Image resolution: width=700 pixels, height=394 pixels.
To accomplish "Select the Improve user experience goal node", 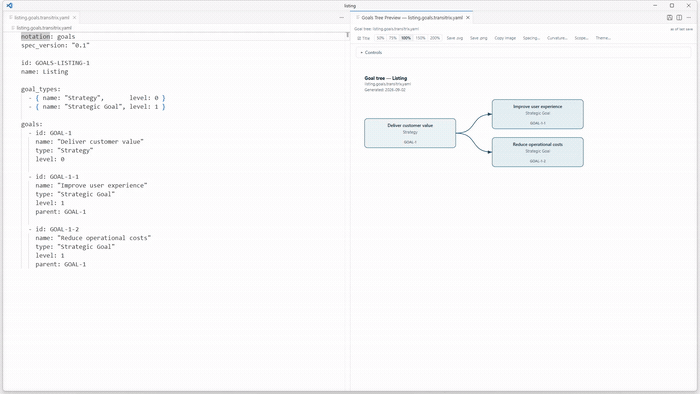I will 538,114.
